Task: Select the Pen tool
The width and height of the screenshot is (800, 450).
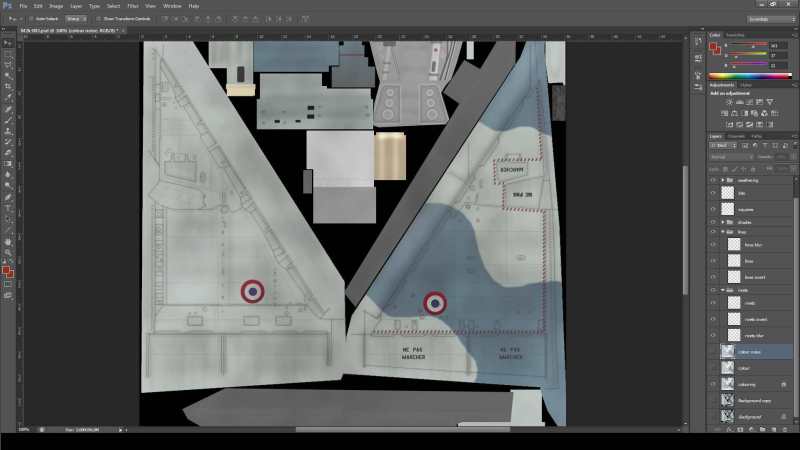Action: 8,197
